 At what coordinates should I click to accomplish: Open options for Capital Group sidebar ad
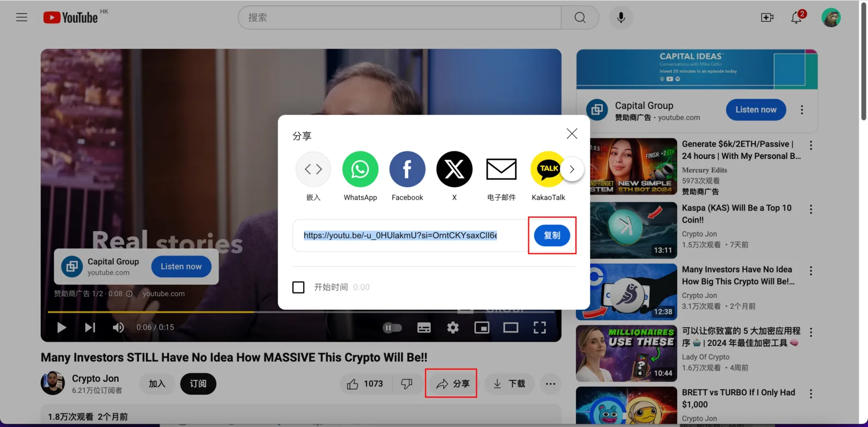[802, 110]
